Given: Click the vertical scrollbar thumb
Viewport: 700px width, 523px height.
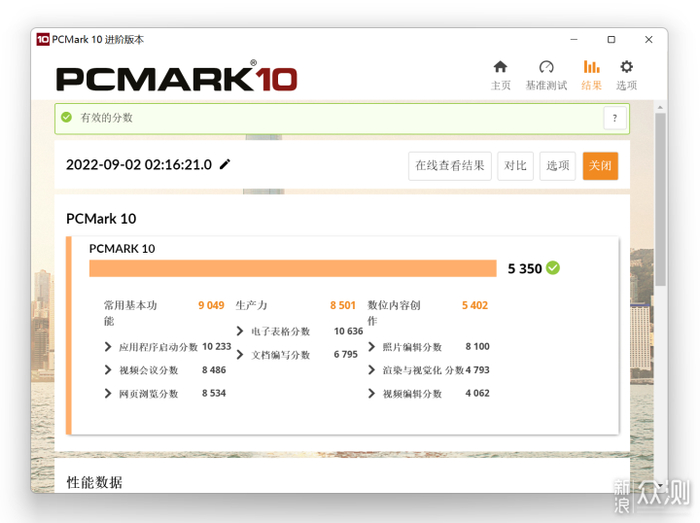Looking at the screenshot, I should pyautogui.click(x=660, y=199).
